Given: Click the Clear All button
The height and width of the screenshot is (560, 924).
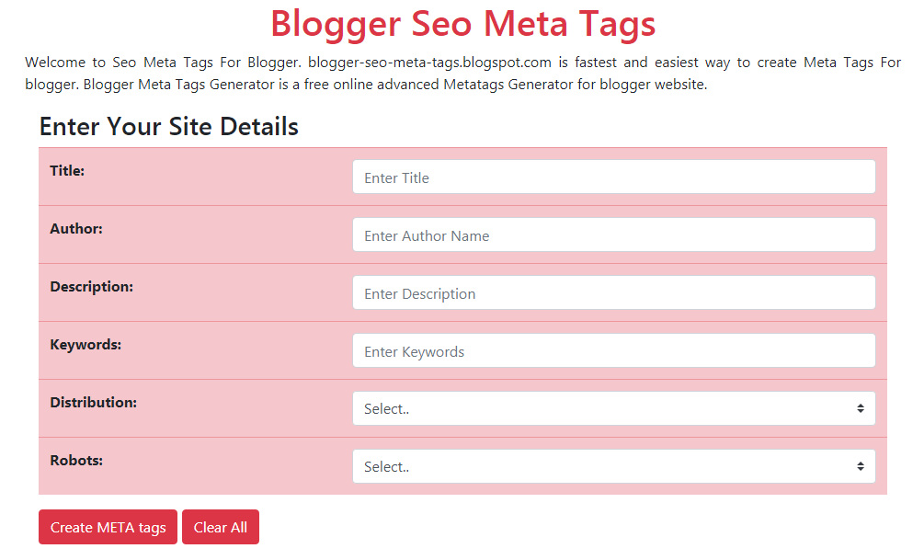Looking at the screenshot, I should pyautogui.click(x=220, y=527).
